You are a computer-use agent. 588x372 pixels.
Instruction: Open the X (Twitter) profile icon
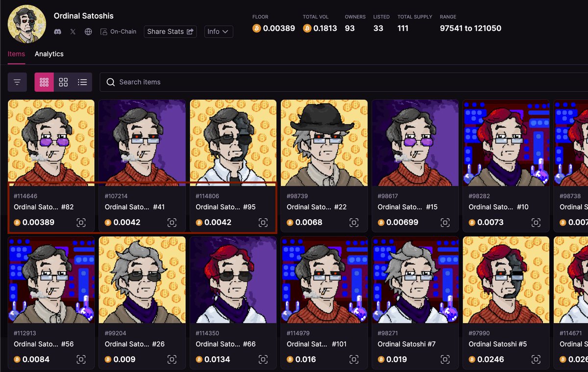coord(73,31)
